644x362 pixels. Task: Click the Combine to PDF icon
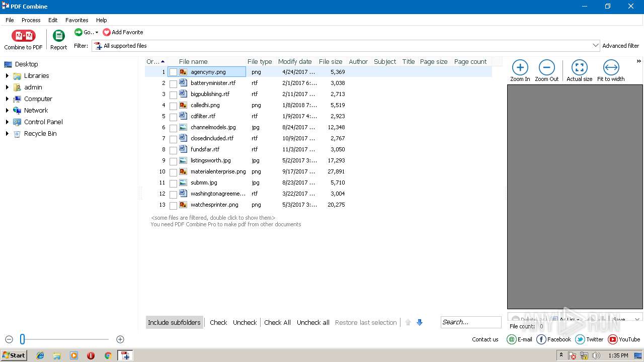click(23, 36)
